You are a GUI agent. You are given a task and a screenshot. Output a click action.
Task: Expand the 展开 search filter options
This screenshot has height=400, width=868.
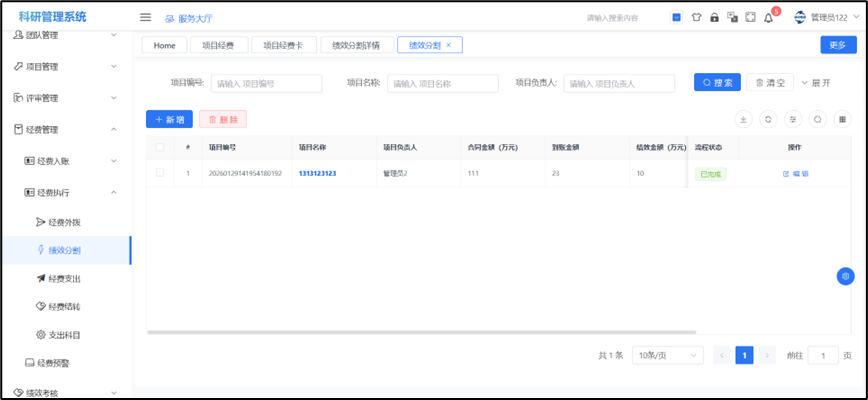point(816,83)
